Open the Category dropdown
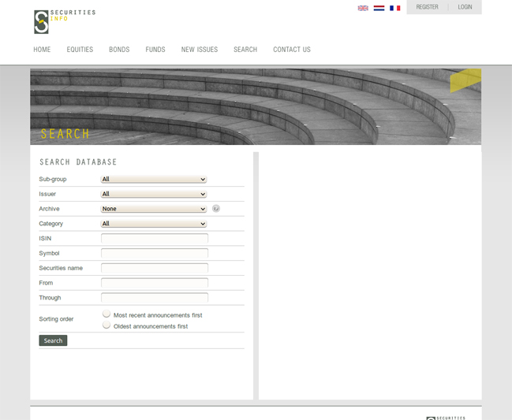Screen dimensions: 512x420 click(154, 224)
